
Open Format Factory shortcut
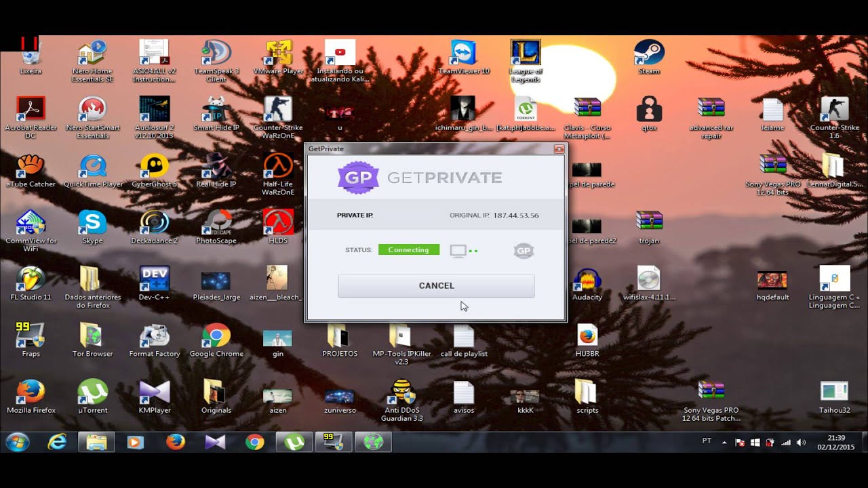click(x=155, y=340)
